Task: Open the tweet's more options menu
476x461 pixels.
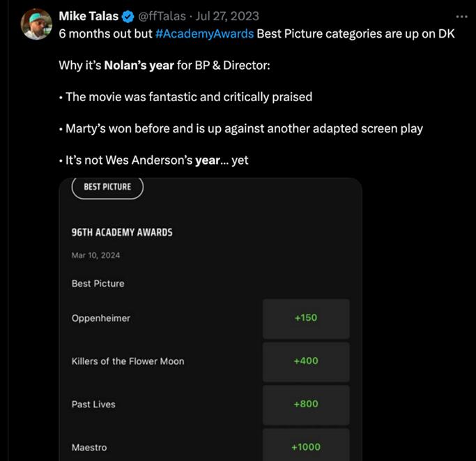Action: point(461,16)
